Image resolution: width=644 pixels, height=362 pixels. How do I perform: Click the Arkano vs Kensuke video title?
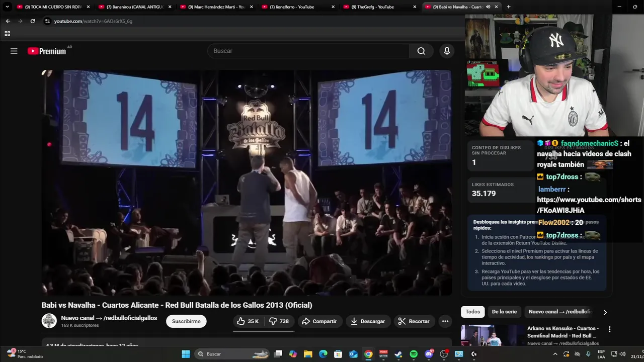point(563,332)
